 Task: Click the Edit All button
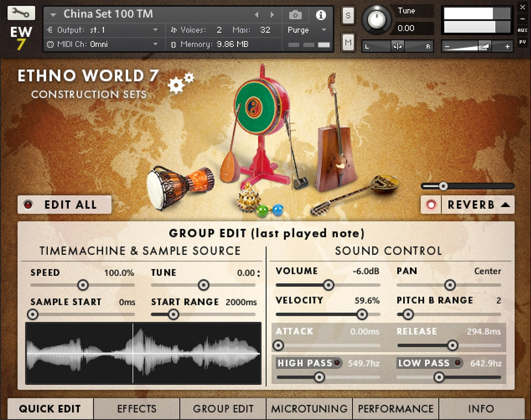click(x=64, y=205)
